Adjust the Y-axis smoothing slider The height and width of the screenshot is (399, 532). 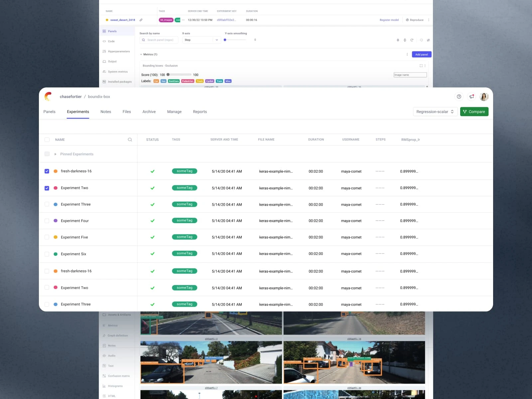225,40
